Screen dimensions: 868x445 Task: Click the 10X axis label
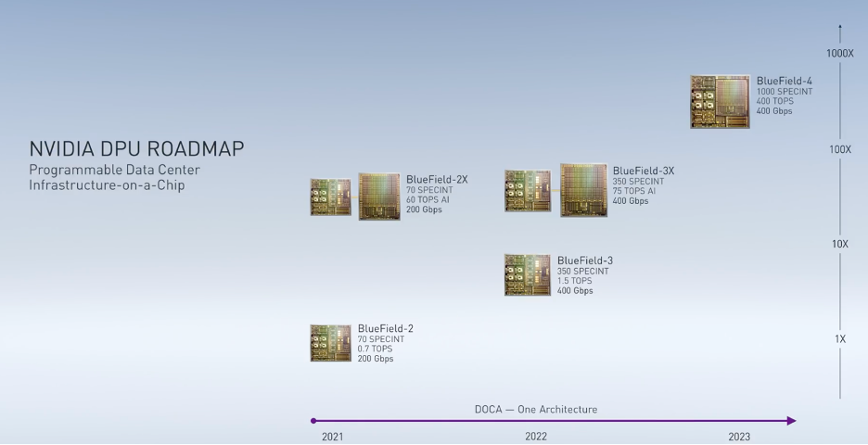[840, 244]
